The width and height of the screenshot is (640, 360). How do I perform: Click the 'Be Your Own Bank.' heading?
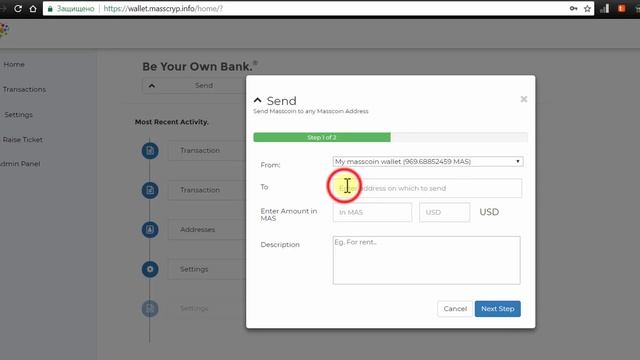[200, 66]
